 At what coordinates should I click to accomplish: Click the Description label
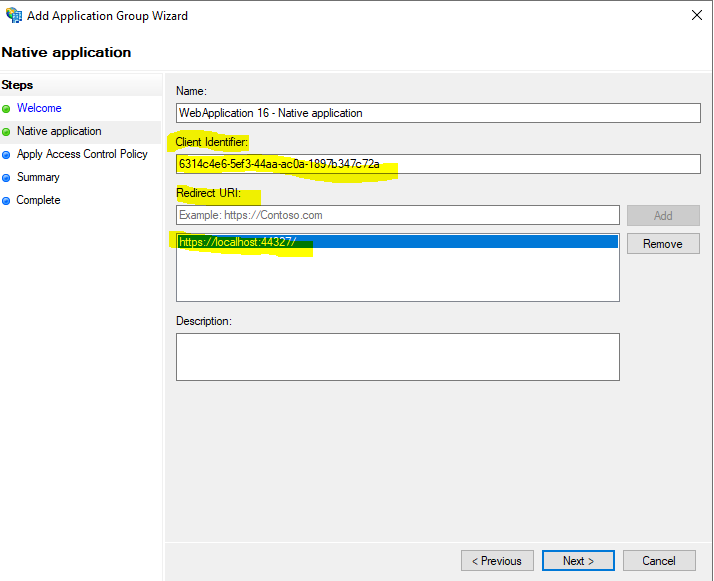tap(204, 321)
